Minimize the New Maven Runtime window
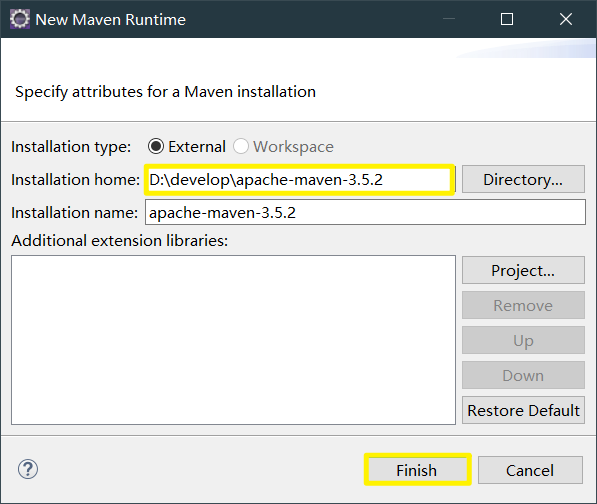The height and width of the screenshot is (504, 597). tap(449, 19)
